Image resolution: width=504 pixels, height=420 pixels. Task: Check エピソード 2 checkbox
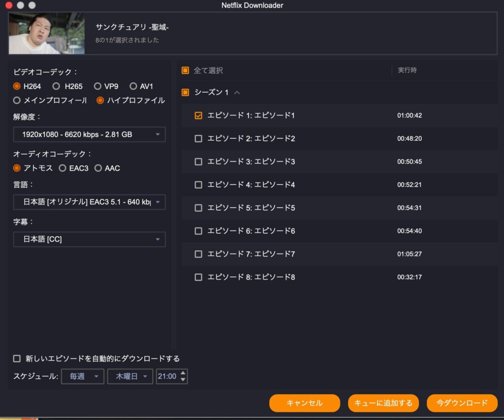[198, 139]
